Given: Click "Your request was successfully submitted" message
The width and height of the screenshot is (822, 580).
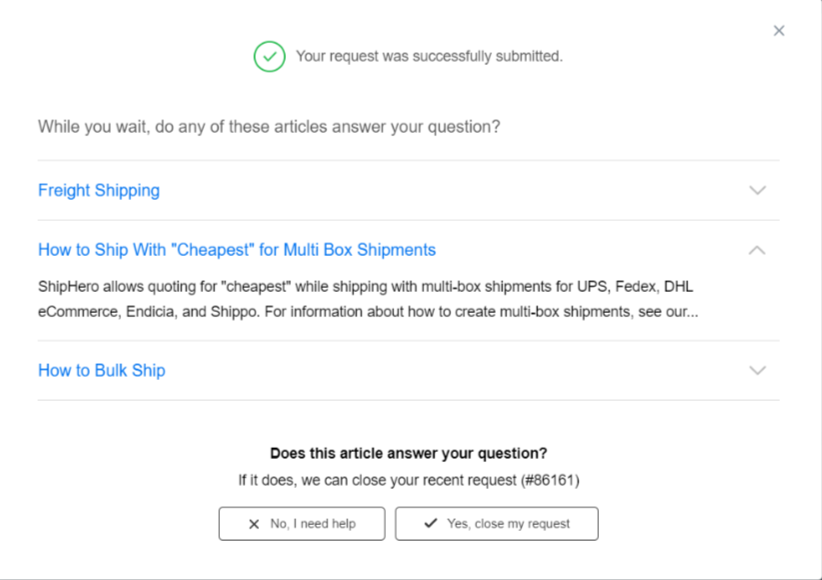Looking at the screenshot, I should [x=429, y=56].
